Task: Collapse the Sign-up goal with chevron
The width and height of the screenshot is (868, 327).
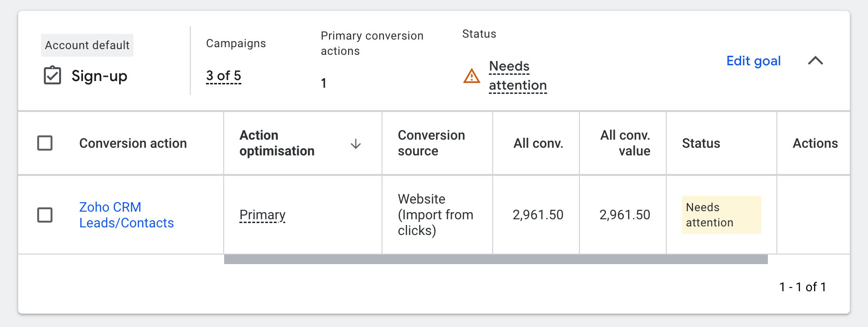Action: click(x=816, y=61)
